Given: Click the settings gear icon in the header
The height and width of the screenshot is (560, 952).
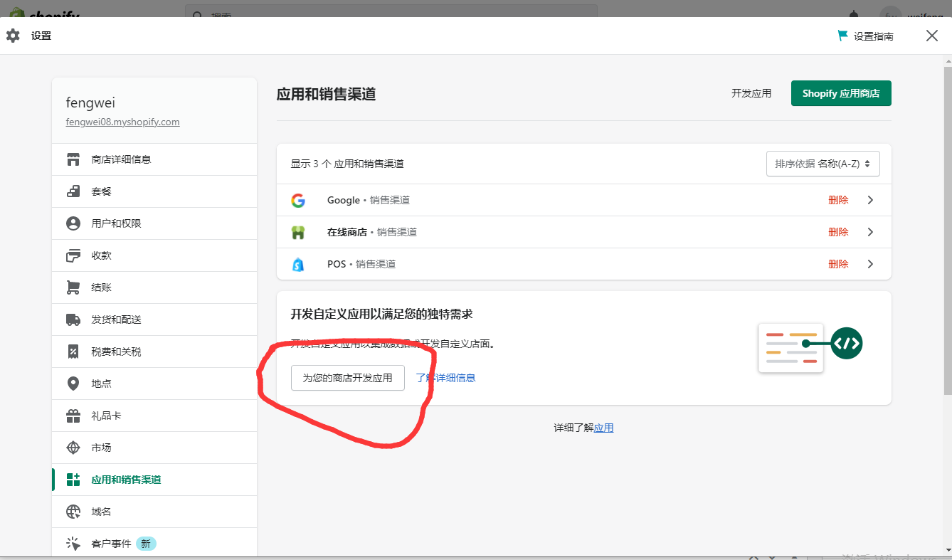Looking at the screenshot, I should pos(13,36).
